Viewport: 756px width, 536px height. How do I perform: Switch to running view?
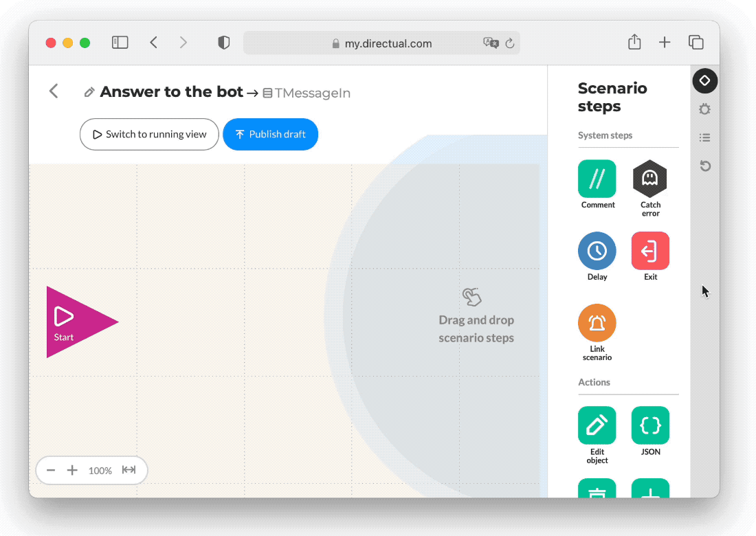[149, 134]
